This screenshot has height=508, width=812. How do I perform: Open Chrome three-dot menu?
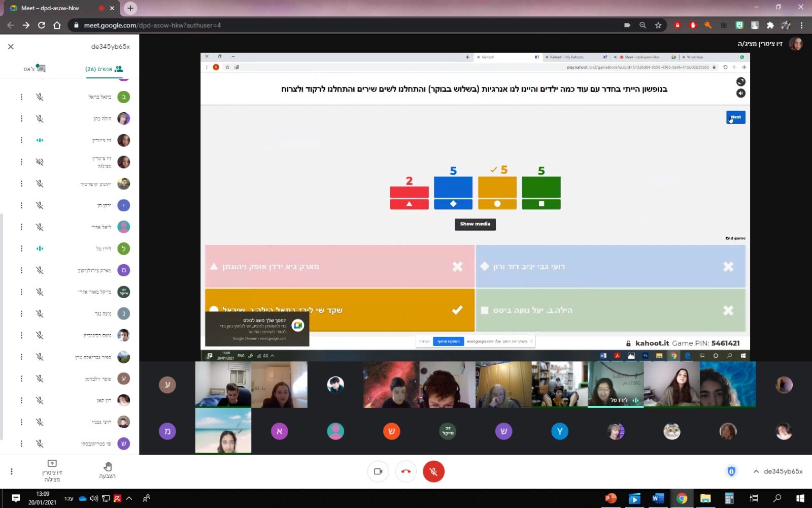[x=802, y=25]
